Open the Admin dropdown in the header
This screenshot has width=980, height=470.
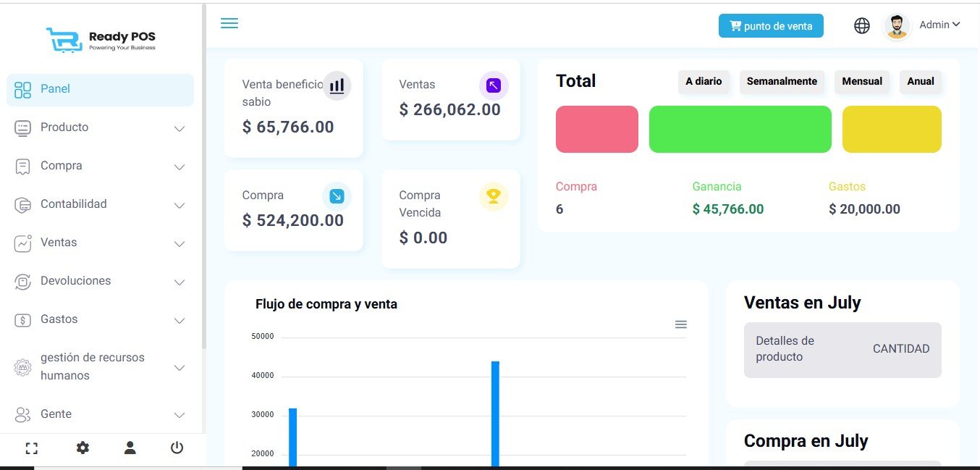(x=939, y=24)
